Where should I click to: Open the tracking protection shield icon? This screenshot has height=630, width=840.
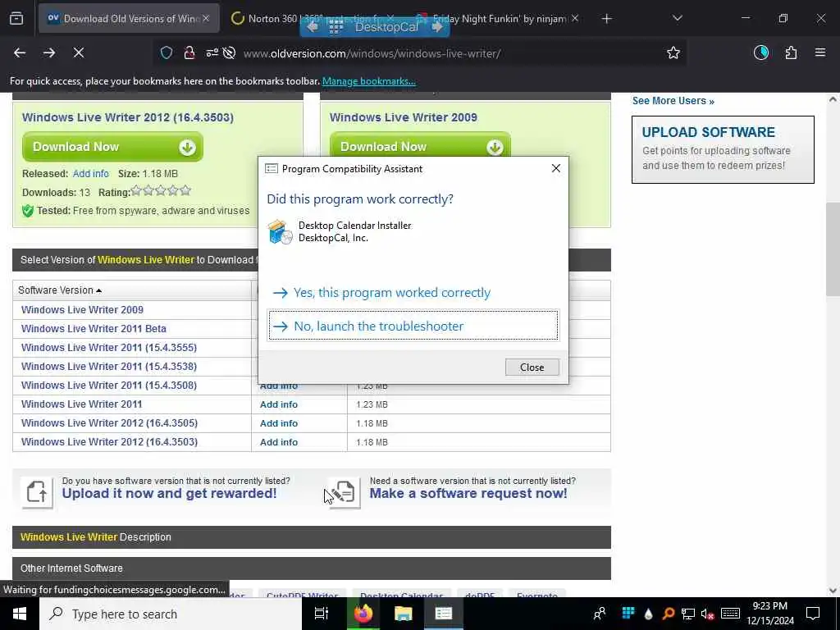pos(167,52)
